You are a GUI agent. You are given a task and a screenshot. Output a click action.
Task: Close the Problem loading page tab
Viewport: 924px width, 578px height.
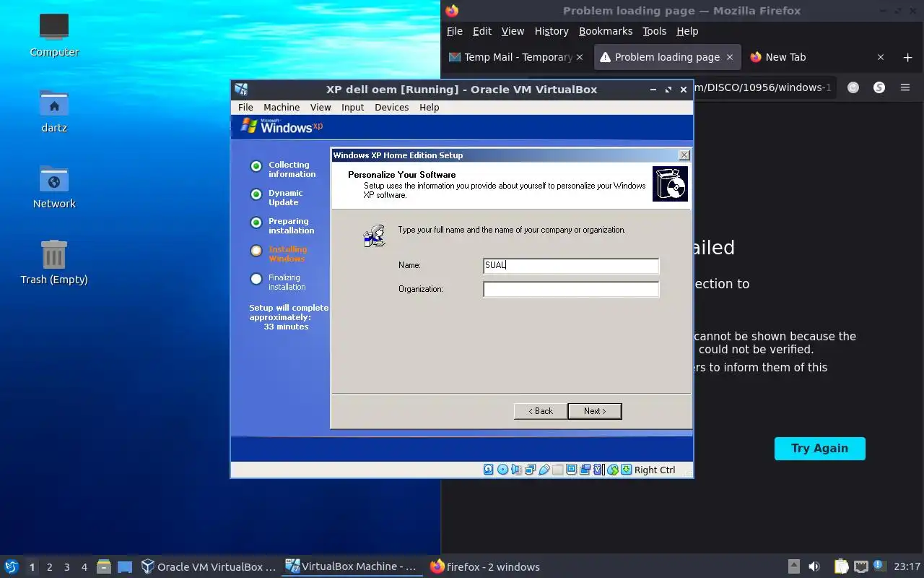(729, 57)
